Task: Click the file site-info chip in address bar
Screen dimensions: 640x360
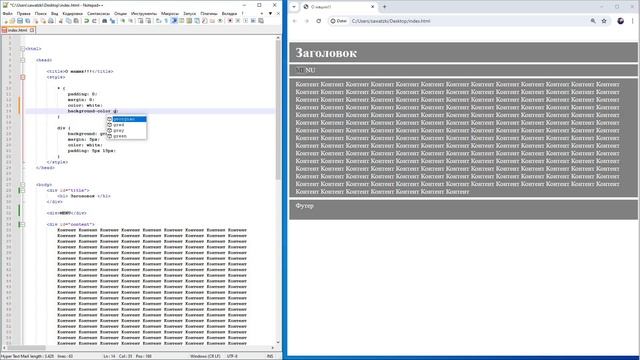Action: click(x=339, y=21)
